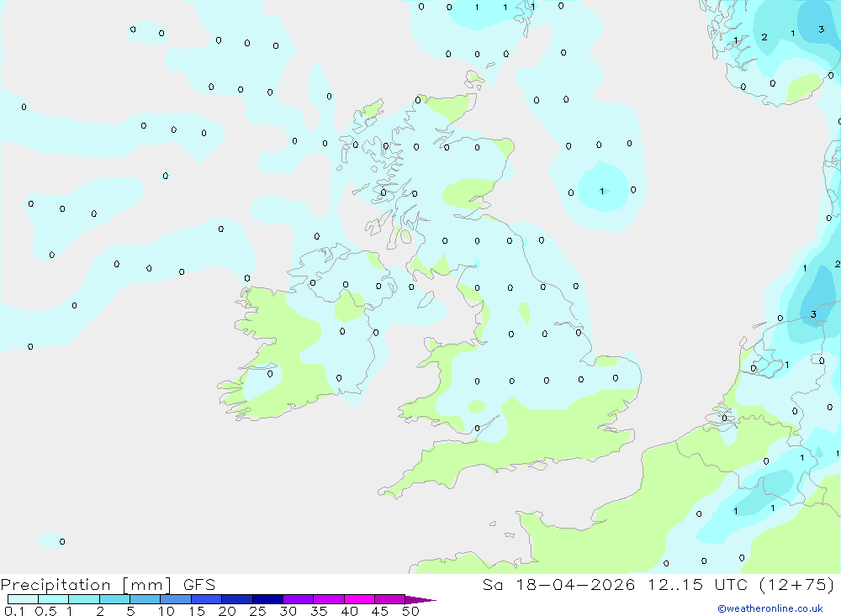Click the '50' legend scale label
Viewport: 841px width, 616px height.
[410, 611]
